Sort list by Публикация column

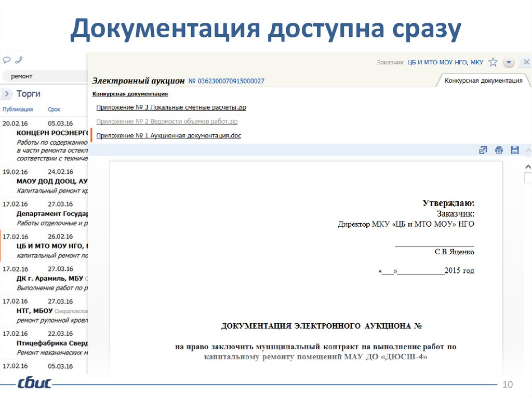(x=18, y=109)
